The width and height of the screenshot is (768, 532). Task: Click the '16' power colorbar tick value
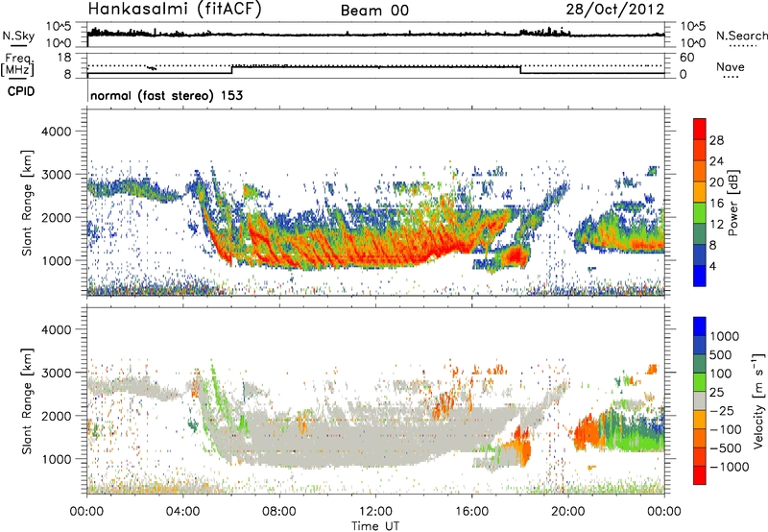[x=716, y=204]
